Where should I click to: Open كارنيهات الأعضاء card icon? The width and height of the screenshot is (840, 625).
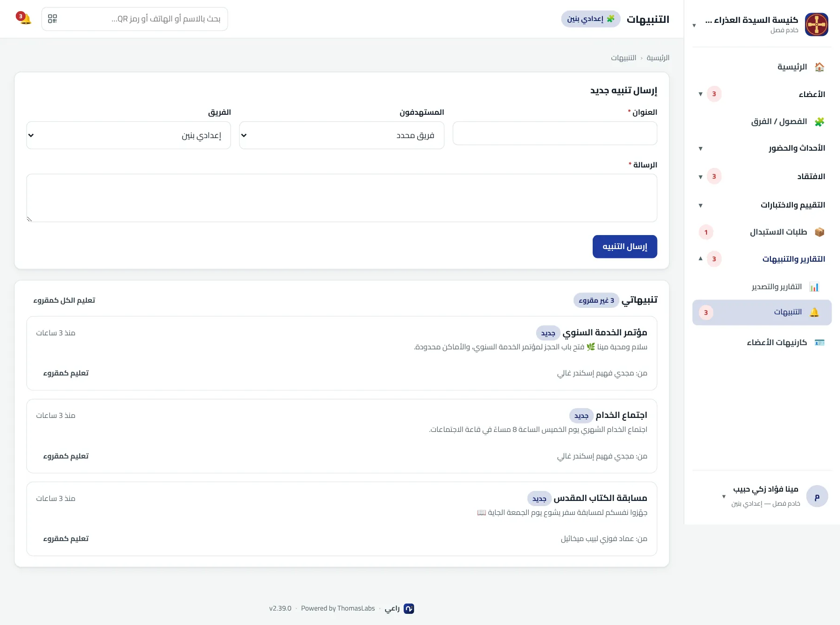[x=819, y=343]
